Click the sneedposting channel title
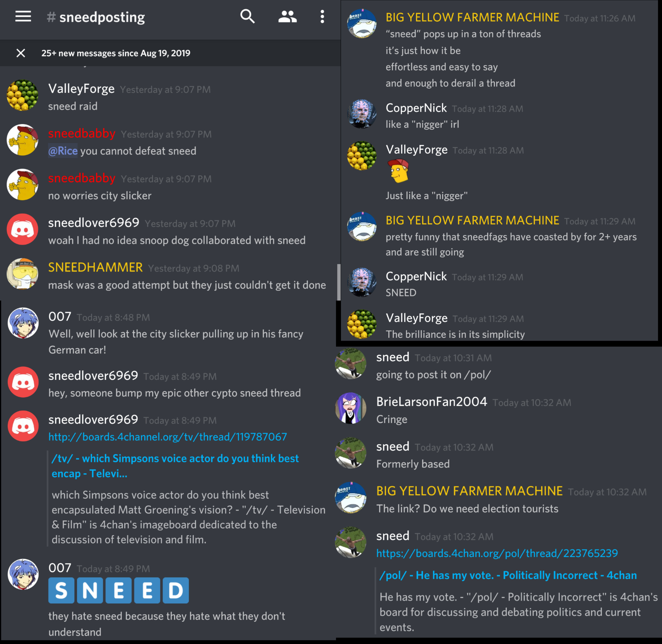Viewport: 662px width, 644px height. (x=96, y=17)
